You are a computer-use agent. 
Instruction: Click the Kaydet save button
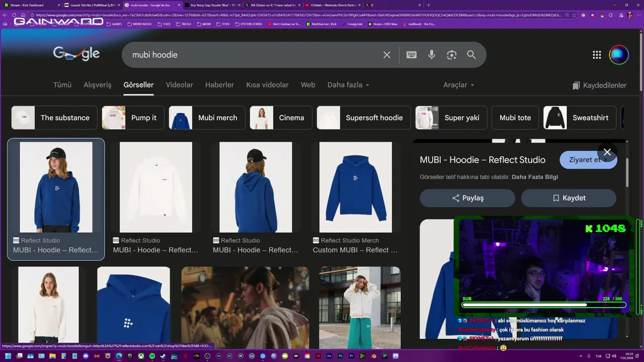click(569, 198)
